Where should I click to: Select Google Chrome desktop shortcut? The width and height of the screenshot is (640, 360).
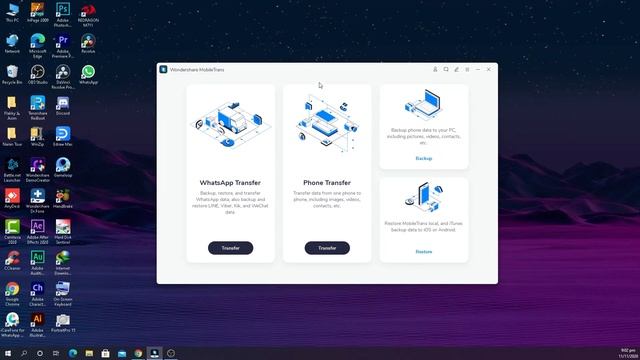(12, 294)
